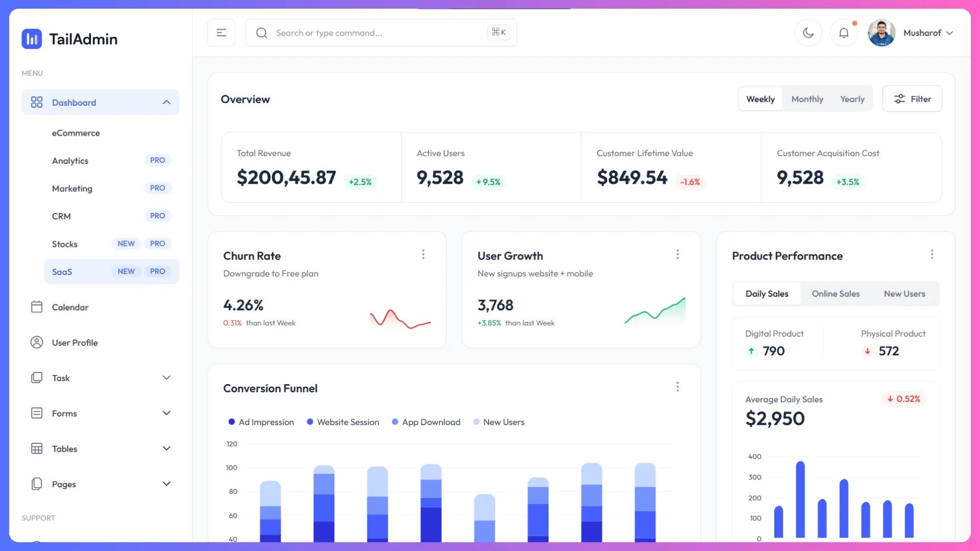The width and height of the screenshot is (980, 551).
Task: Switch Product Performance to Online Sales
Action: pos(836,293)
